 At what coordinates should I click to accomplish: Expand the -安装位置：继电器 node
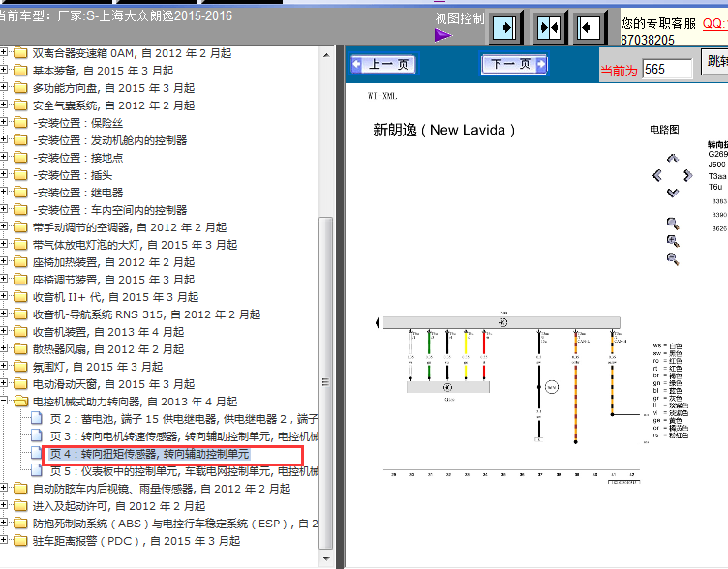click(4, 192)
